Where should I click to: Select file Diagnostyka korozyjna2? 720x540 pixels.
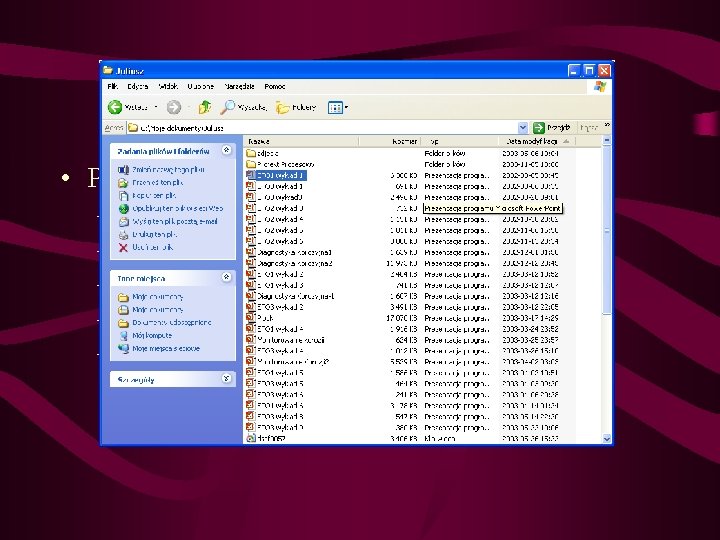click(289, 263)
